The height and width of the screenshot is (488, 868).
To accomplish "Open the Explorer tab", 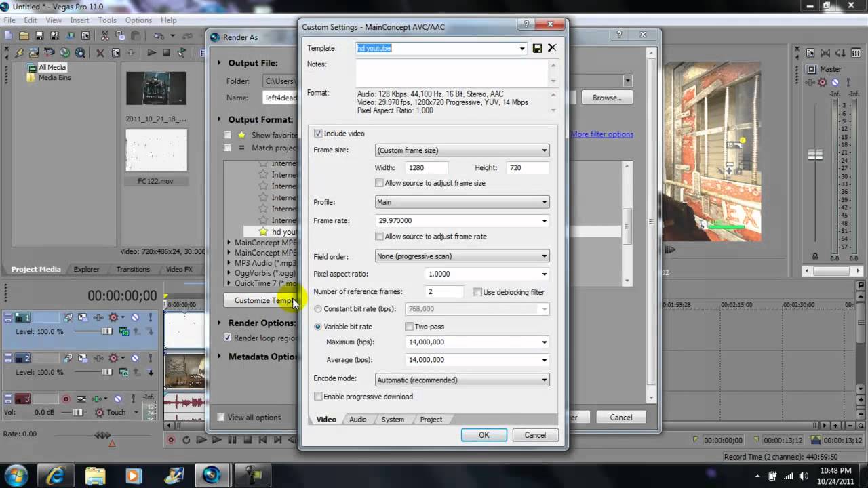I will [x=86, y=269].
